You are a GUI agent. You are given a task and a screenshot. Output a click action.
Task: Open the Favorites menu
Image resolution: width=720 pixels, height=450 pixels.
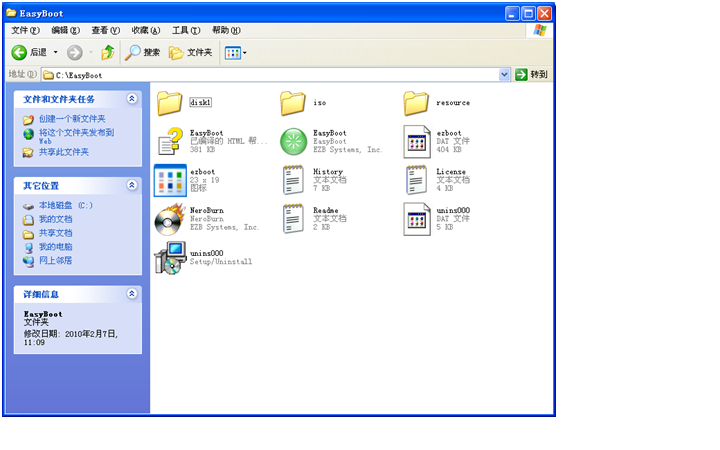click(146, 30)
